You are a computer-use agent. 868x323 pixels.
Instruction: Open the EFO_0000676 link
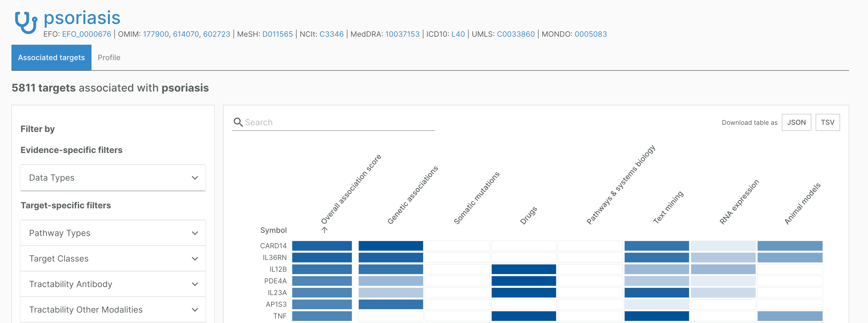pos(87,34)
